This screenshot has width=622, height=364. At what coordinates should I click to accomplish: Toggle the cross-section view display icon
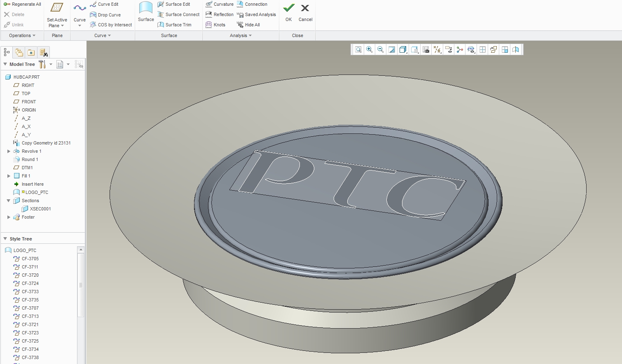point(516,50)
